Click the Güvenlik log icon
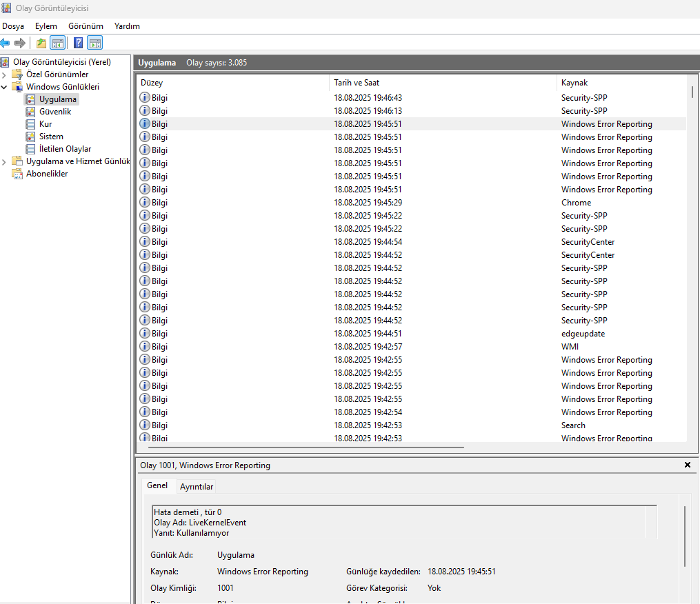The height and width of the screenshot is (604, 700). pyautogui.click(x=30, y=112)
